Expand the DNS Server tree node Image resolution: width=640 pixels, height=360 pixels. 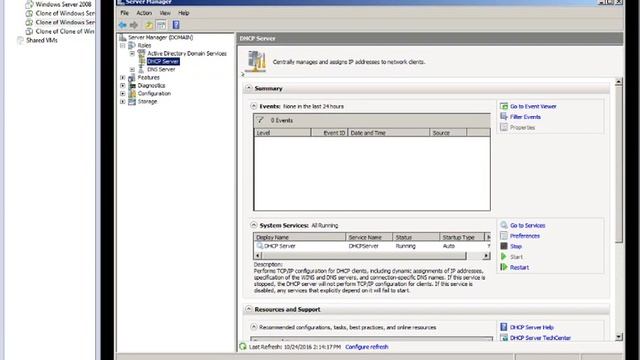coord(132,69)
